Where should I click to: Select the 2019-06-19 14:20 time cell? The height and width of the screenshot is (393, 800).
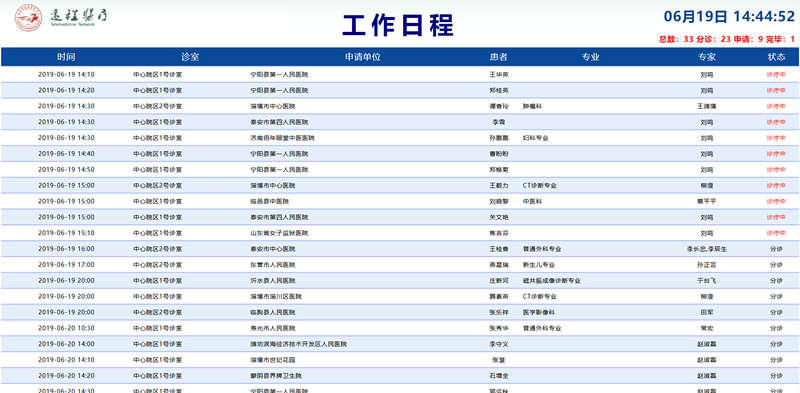pos(66,90)
